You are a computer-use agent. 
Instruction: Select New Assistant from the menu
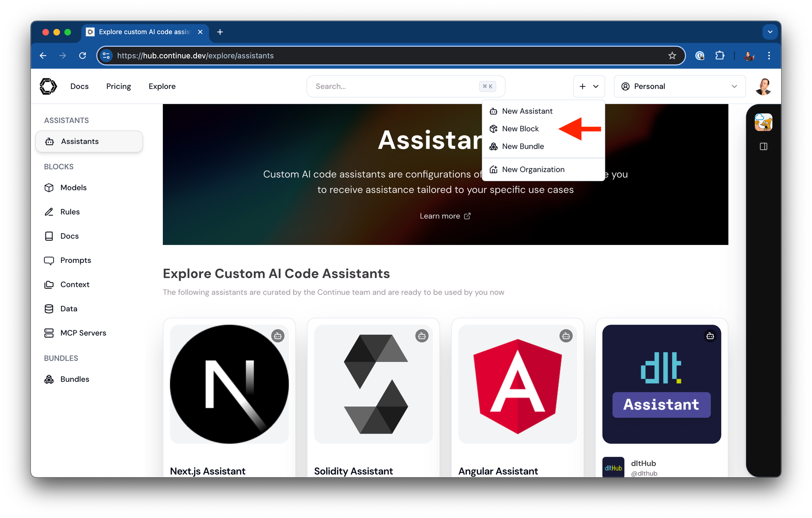527,111
